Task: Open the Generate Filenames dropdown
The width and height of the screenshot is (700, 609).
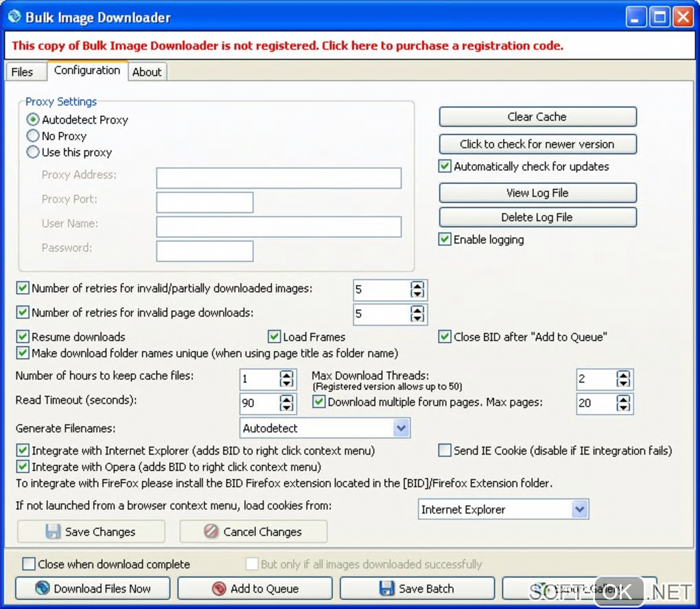Action: tap(401, 428)
